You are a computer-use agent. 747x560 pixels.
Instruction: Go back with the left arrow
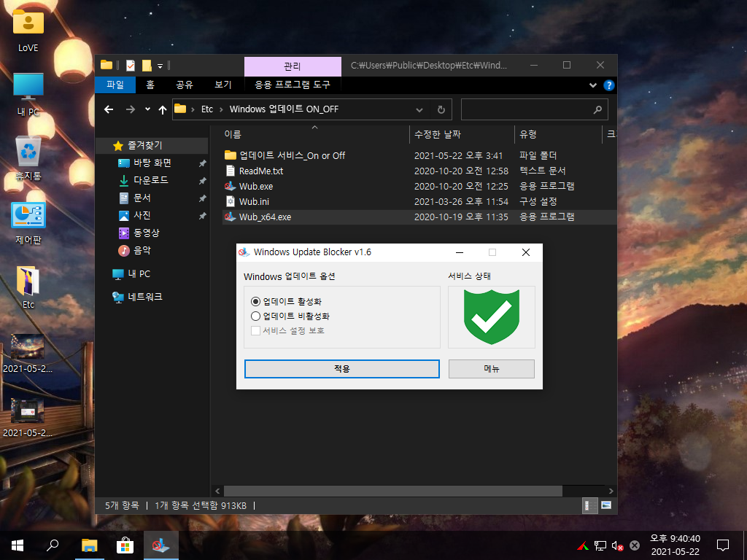pos(109,109)
